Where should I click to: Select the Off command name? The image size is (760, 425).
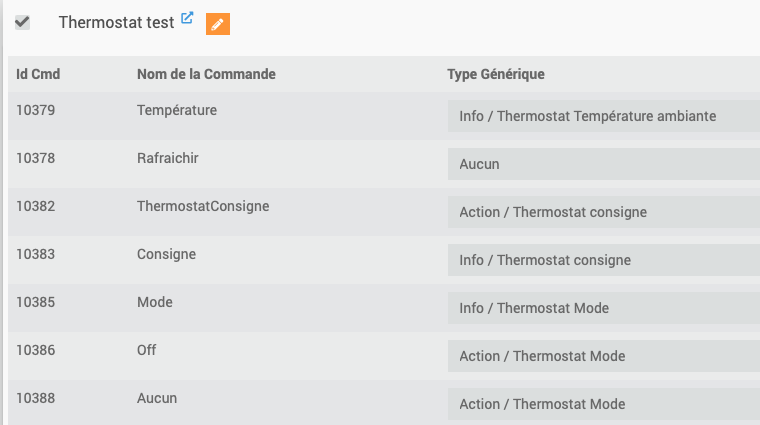(146, 350)
